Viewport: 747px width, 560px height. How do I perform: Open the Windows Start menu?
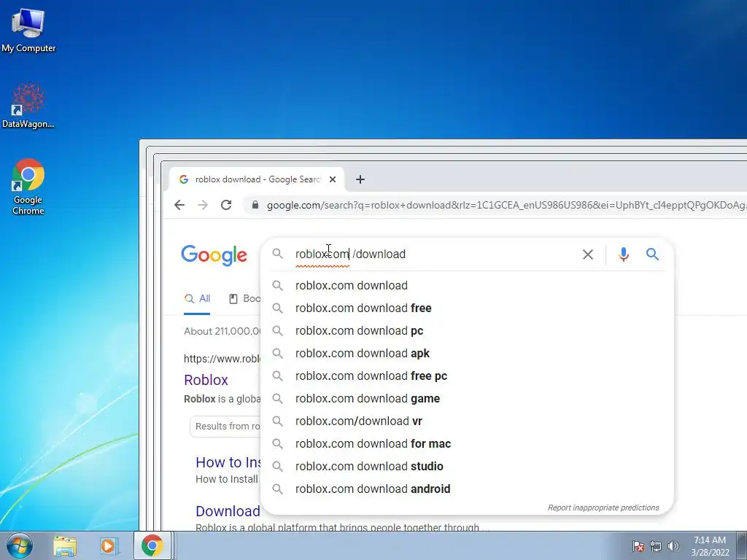click(19, 545)
